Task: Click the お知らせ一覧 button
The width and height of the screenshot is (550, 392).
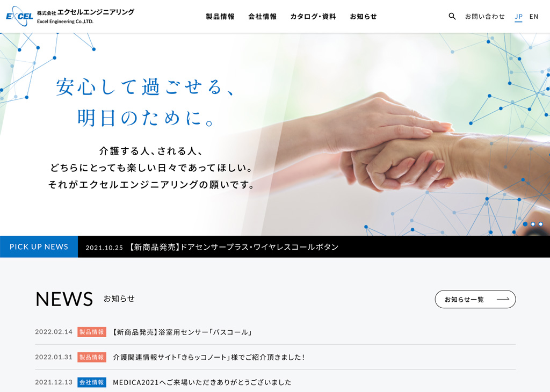Action: (475, 299)
